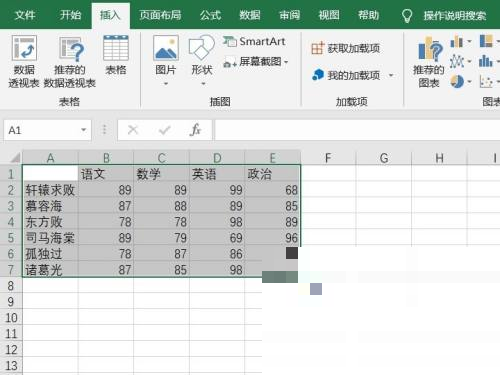Viewport: 500px width, 375px height.
Task: Click the lightbulb Tell Me icon
Action: 407,15
